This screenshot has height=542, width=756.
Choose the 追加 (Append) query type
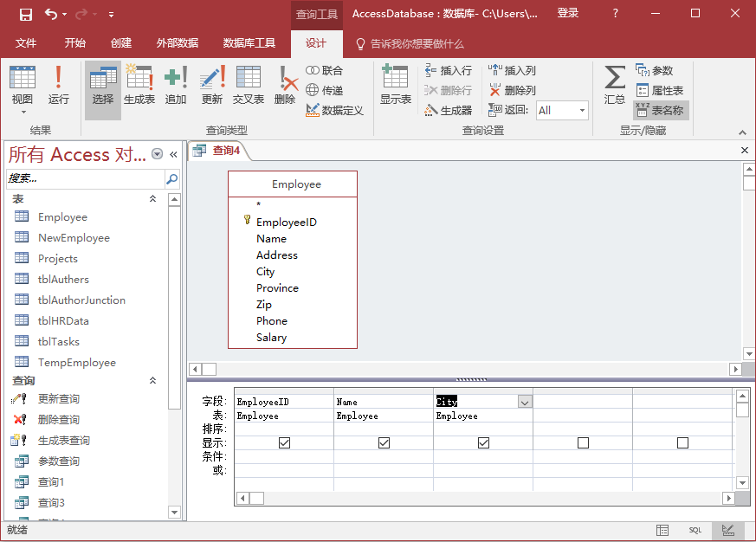176,86
